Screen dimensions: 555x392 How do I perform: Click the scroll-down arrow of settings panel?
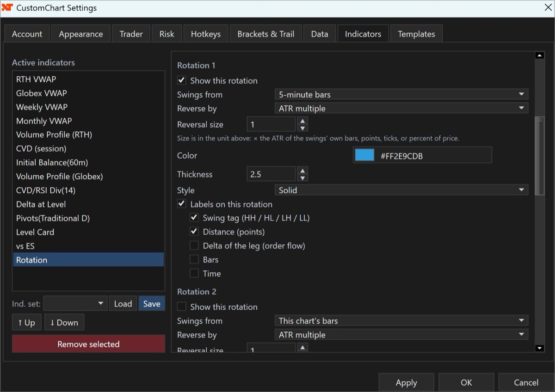pyautogui.click(x=539, y=348)
